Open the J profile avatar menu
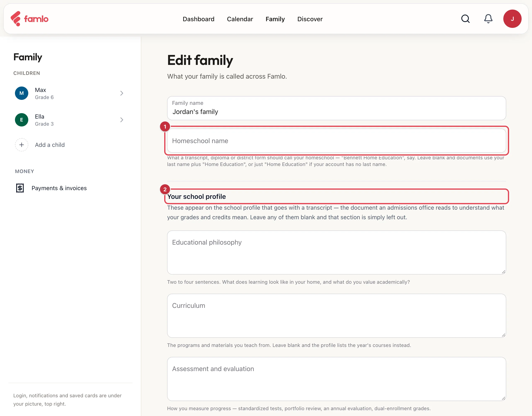This screenshot has width=532, height=416. (512, 19)
